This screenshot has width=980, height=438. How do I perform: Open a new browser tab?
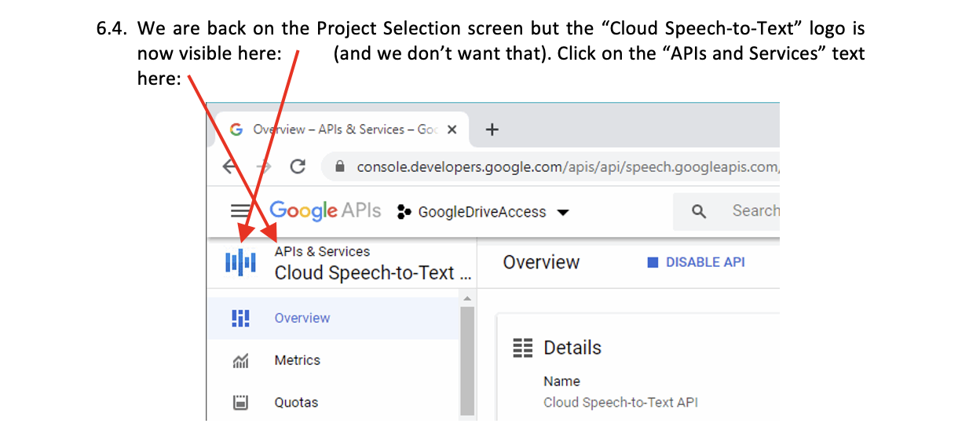492,130
